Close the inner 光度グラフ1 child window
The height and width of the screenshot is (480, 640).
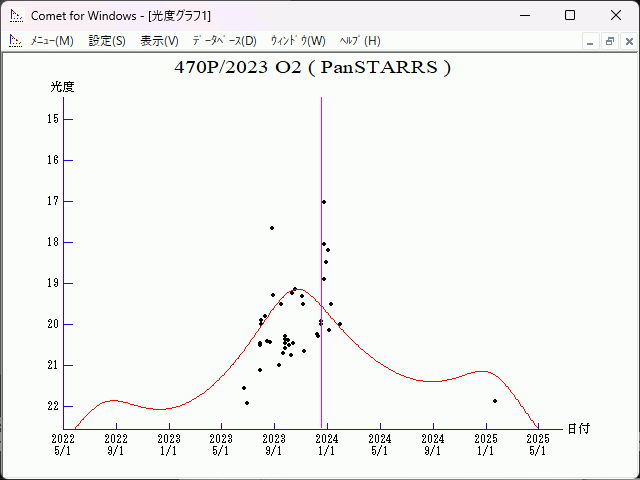627,41
